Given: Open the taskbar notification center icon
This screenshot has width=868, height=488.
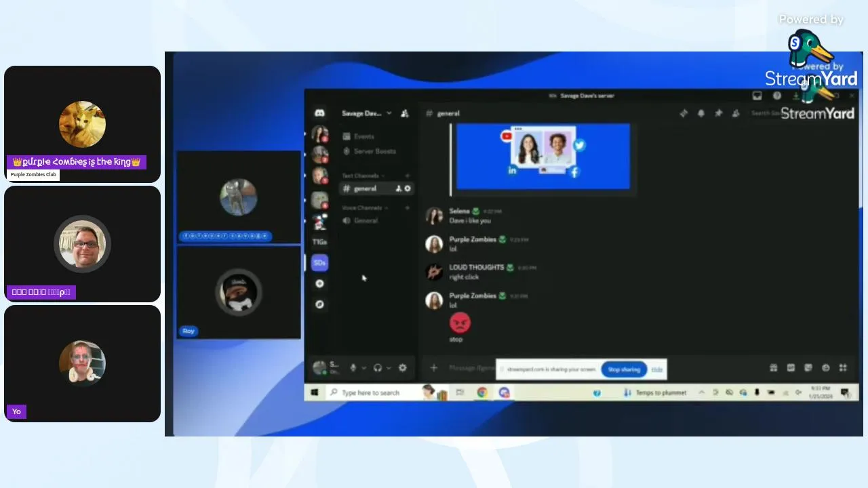Looking at the screenshot, I should tap(845, 392).
